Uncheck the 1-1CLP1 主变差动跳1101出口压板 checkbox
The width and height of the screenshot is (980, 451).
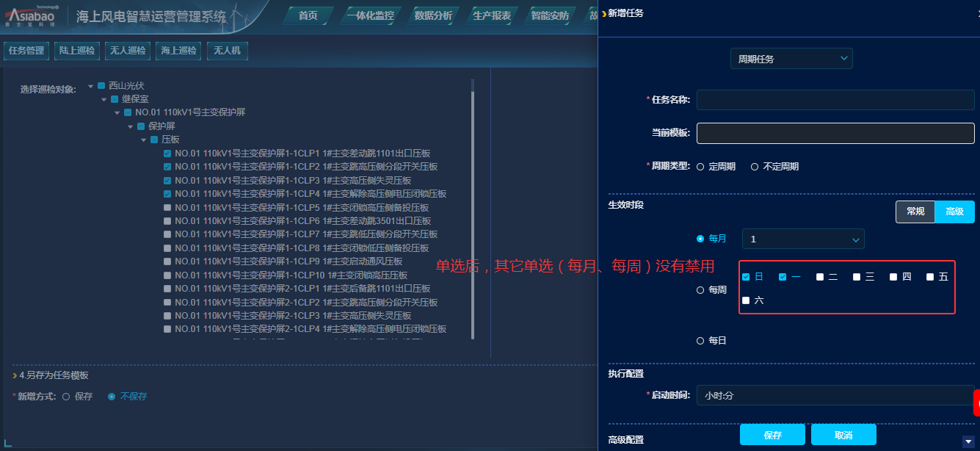167,154
